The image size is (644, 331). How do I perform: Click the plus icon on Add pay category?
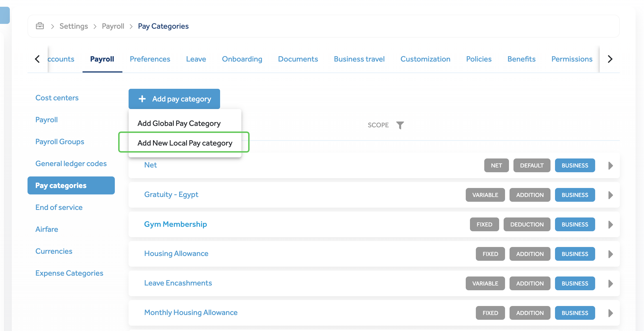click(142, 99)
